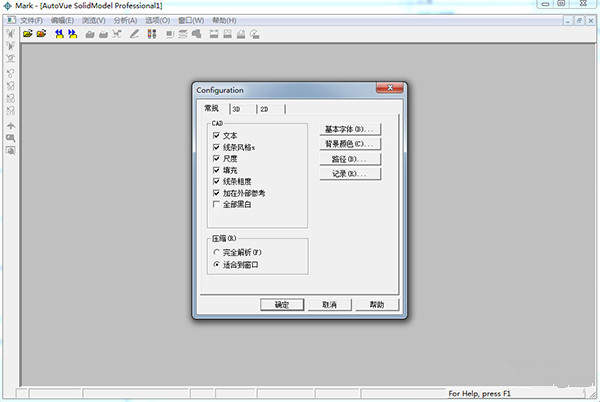The width and height of the screenshot is (600, 402).
Task: Click the document icon left of the 文件 menu
Action: click(x=11, y=20)
